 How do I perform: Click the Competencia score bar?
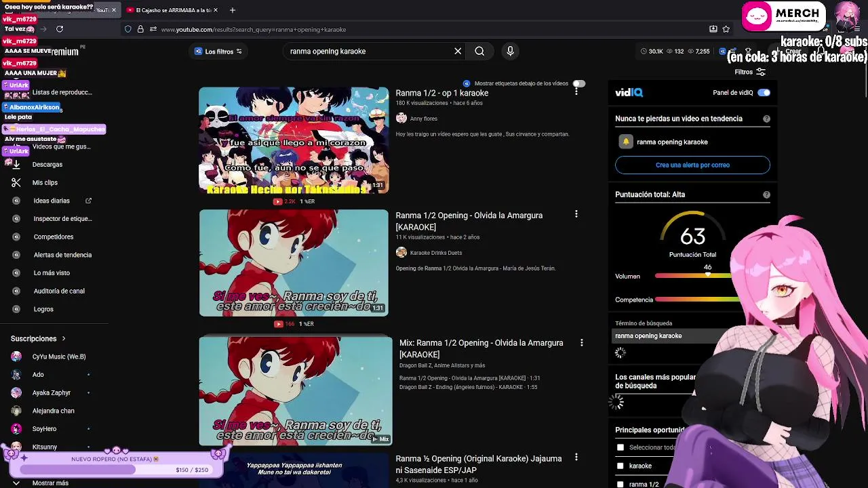click(695, 300)
